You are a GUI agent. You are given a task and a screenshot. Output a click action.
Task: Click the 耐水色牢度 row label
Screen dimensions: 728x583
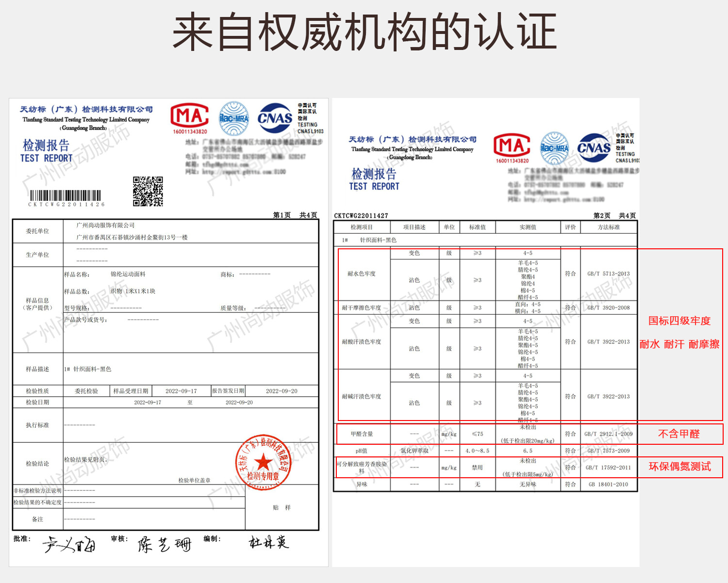pyautogui.click(x=362, y=274)
